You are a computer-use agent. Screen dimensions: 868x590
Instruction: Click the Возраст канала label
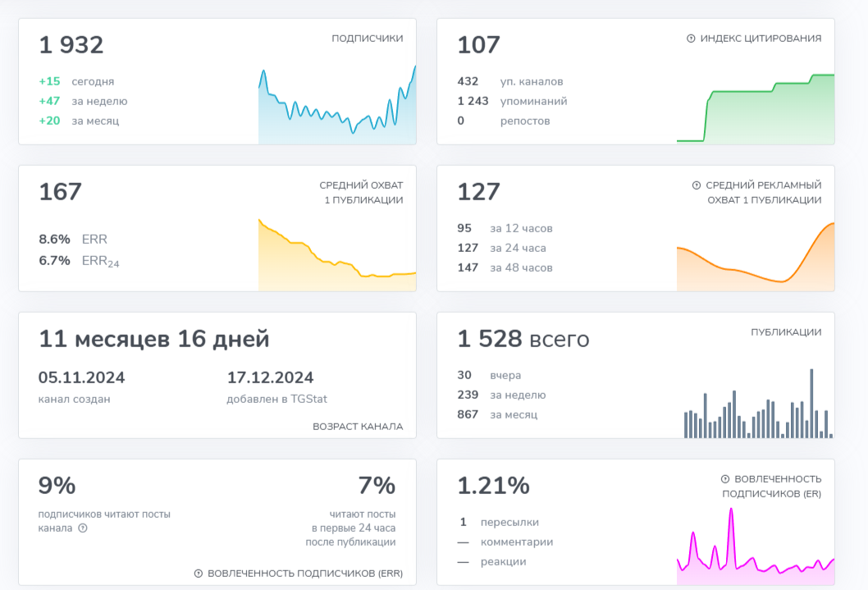click(358, 427)
